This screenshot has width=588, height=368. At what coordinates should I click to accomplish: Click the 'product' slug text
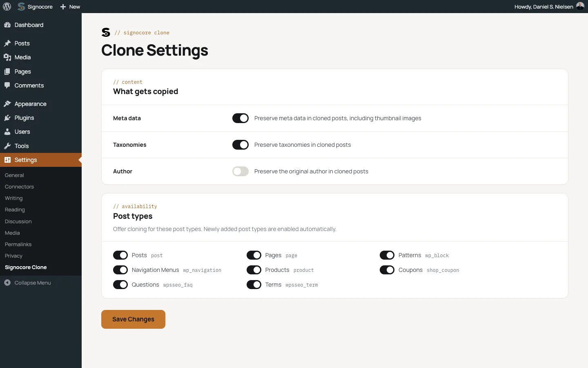(304, 270)
